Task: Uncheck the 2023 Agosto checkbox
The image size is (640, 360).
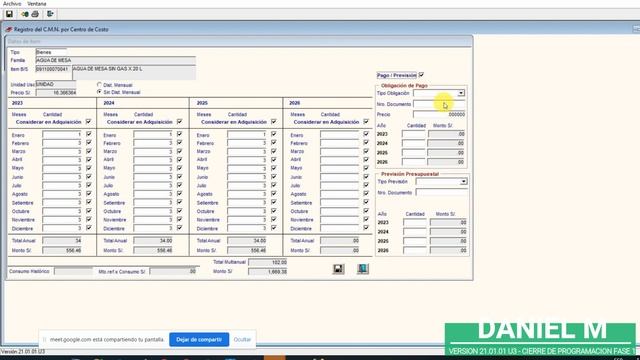Action: [89, 193]
